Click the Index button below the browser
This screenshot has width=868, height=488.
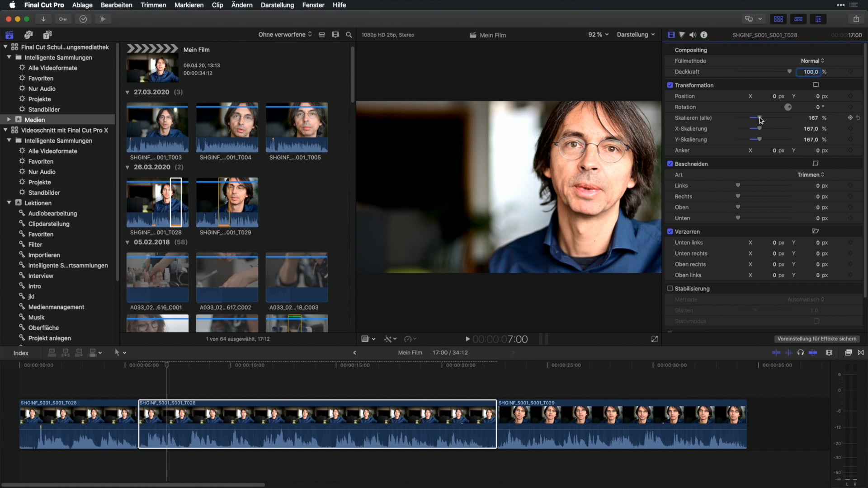(x=20, y=353)
